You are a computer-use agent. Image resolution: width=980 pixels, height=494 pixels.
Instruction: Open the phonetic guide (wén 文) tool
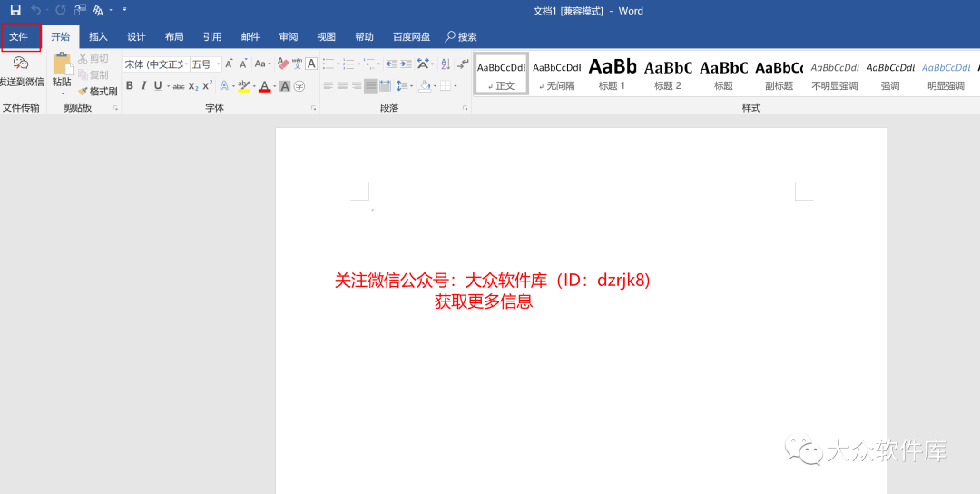point(298,64)
